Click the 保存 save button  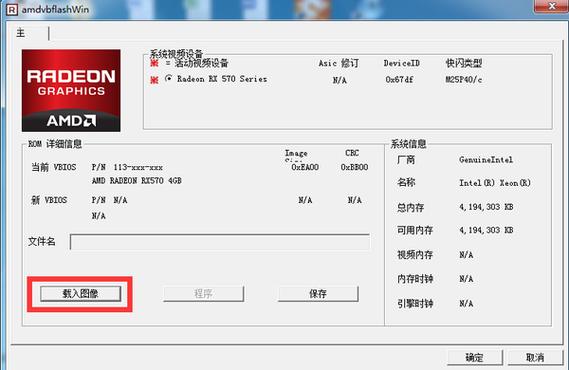[x=318, y=293]
